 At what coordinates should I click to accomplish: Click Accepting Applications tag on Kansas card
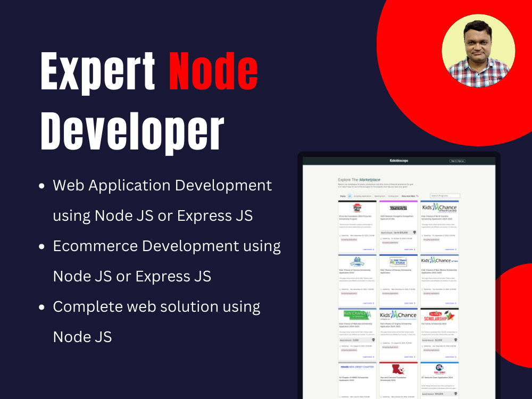[390, 294]
